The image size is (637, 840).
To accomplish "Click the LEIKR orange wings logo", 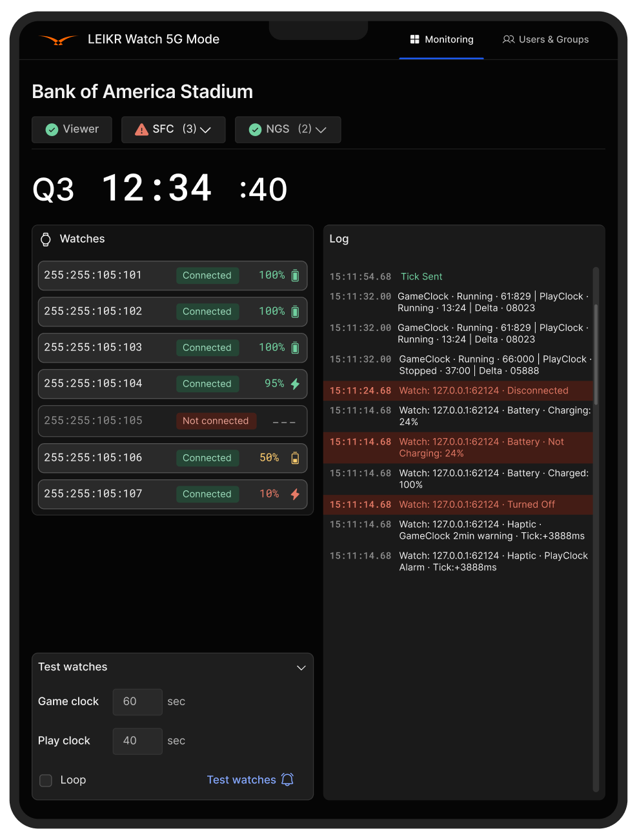I will (x=58, y=40).
